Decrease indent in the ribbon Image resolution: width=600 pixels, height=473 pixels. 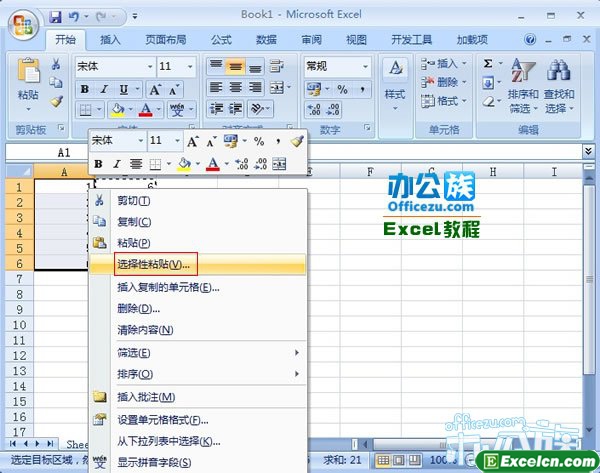tap(216, 109)
